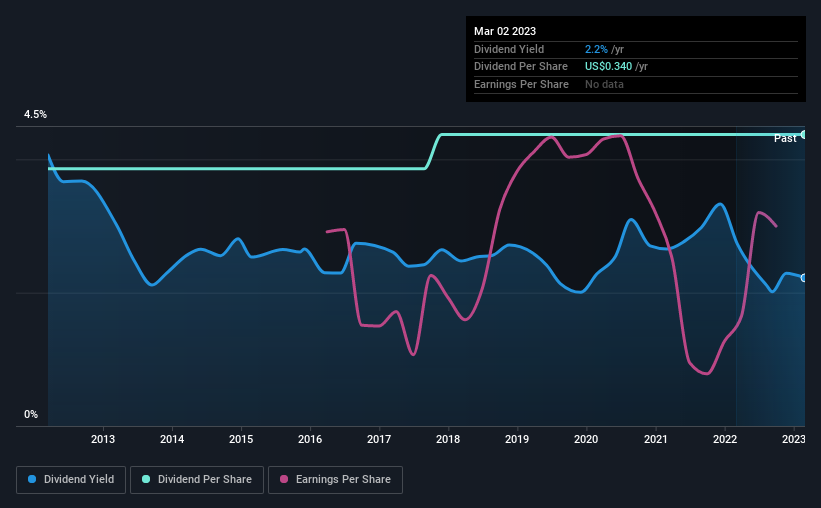The height and width of the screenshot is (508, 821).
Task: Click the Mar 02 2023 tooltip date
Action: click(x=505, y=31)
